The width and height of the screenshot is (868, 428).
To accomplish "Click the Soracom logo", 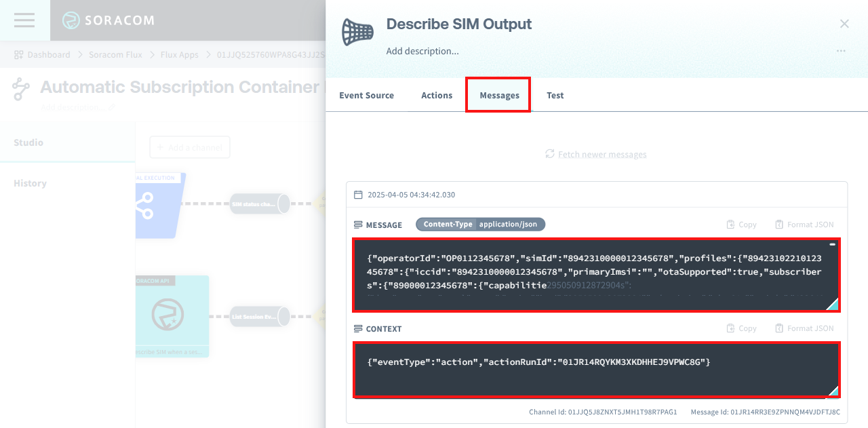I will tap(108, 20).
